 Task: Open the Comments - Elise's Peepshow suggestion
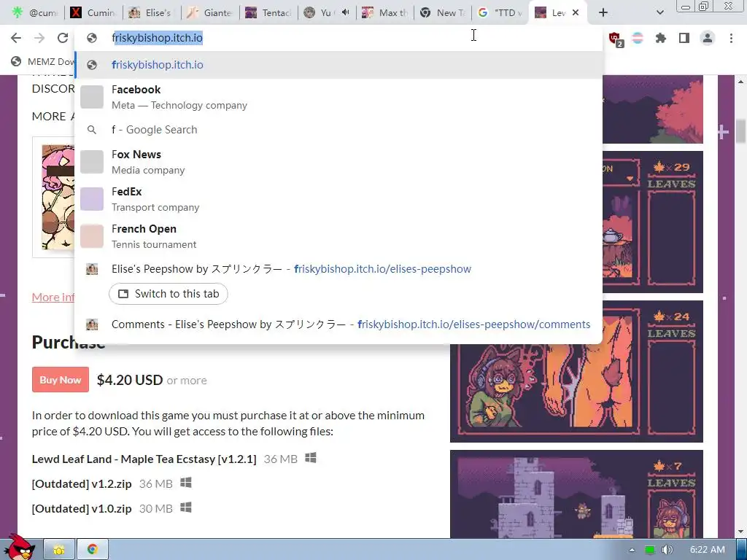(x=338, y=324)
